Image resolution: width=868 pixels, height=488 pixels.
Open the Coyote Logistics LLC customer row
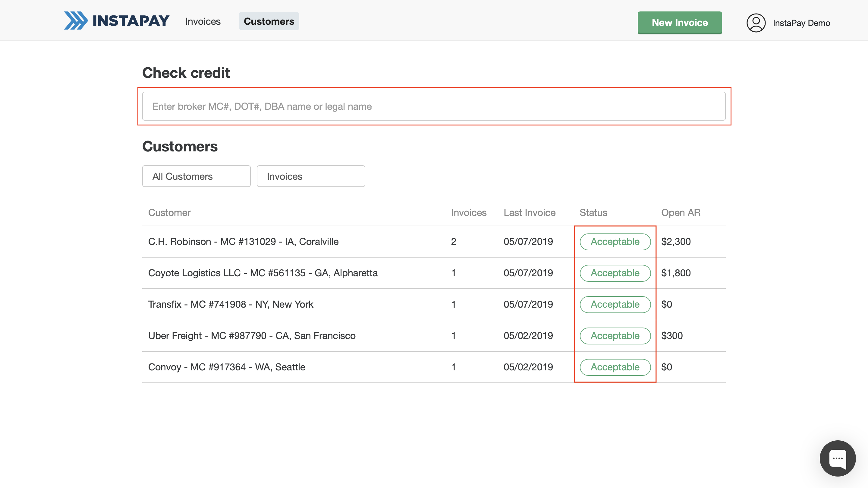[434, 273]
